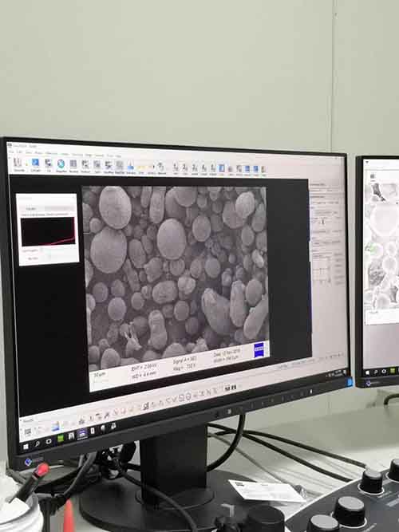Click the system tray clock on taskbar
The image size is (399, 532).
338,373
